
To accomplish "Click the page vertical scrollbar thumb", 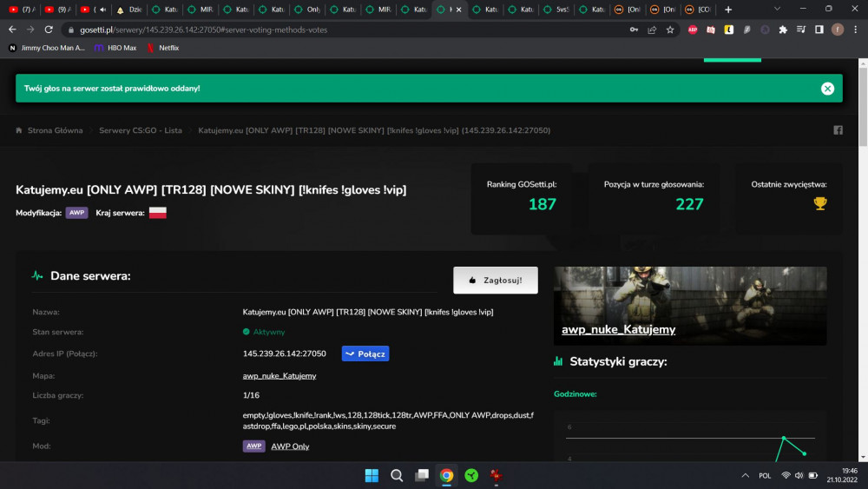I will [863, 108].
